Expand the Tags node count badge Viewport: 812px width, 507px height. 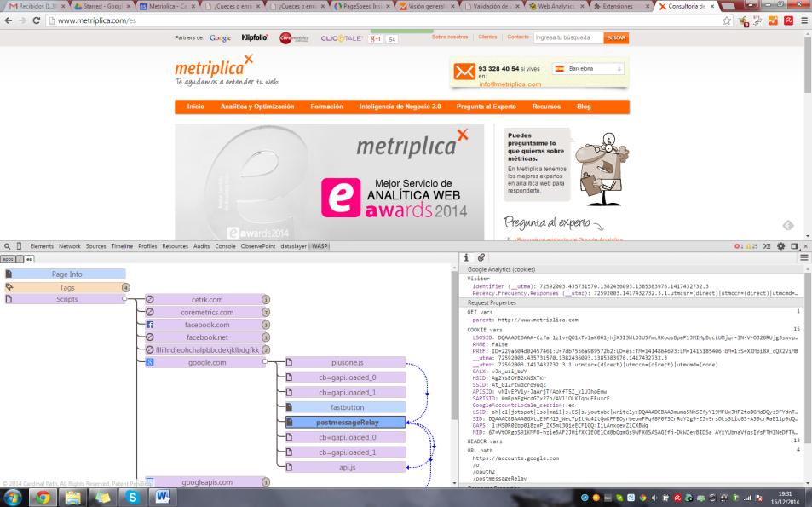[125, 287]
